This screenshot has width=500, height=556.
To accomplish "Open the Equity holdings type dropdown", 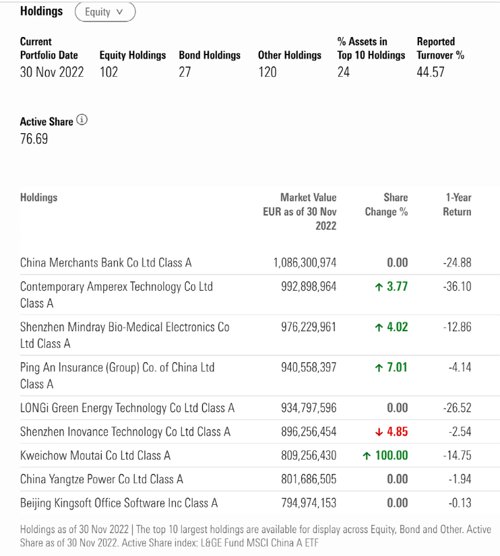I will click(105, 12).
